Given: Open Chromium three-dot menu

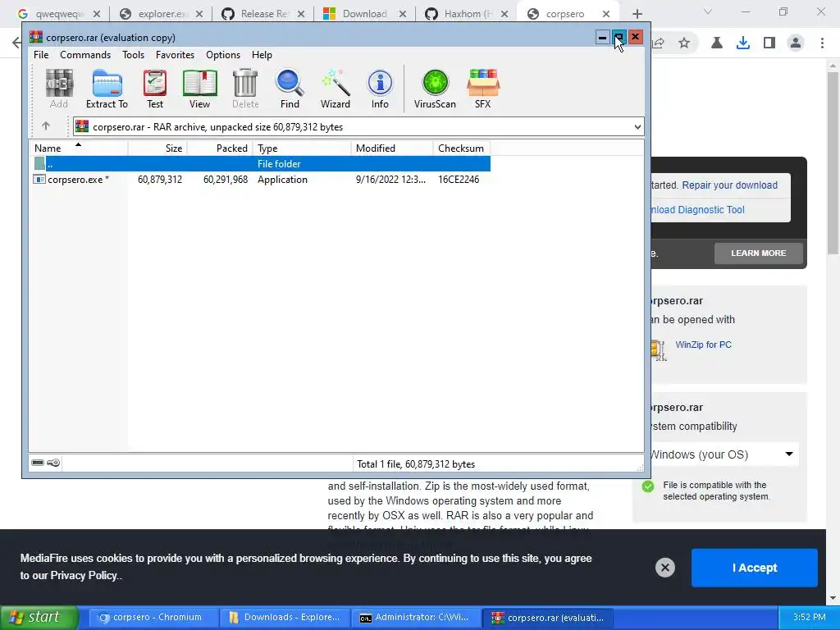Looking at the screenshot, I should 822,43.
